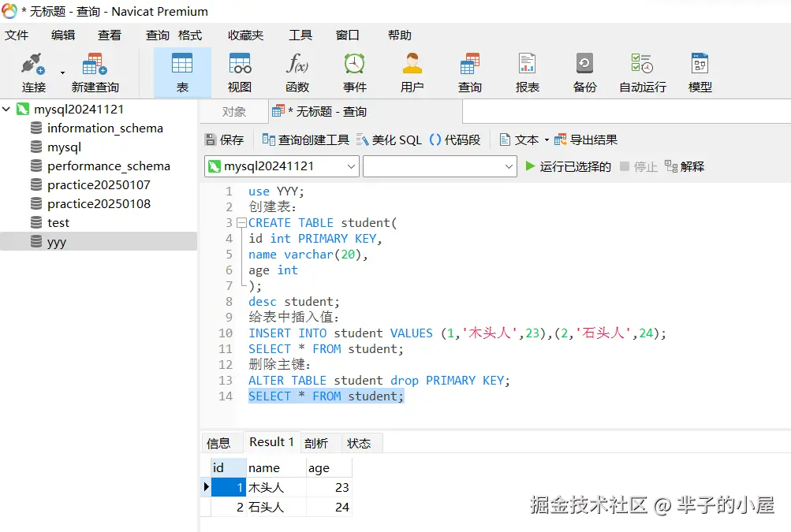Image resolution: width=791 pixels, height=532 pixels.
Task: Click the 文本 text button
Action: (x=519, y=140)
